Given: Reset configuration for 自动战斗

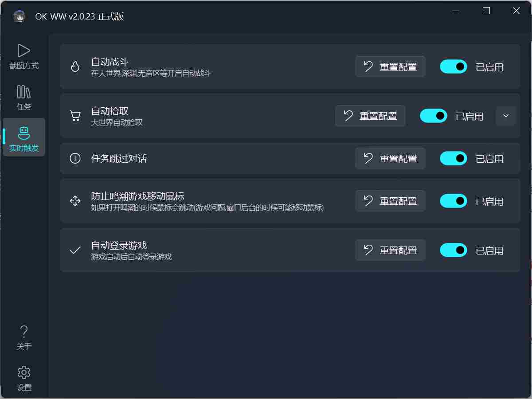Looking at the screenshot, I should [390, 66].
